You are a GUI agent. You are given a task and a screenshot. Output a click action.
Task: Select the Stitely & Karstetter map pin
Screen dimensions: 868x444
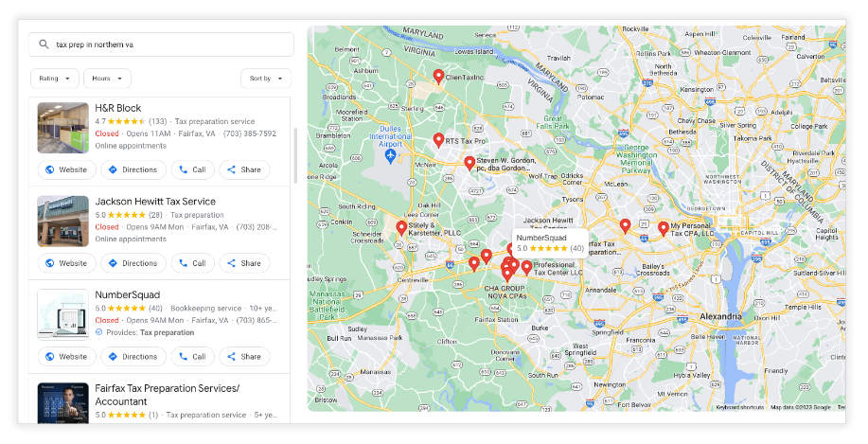(x=402, y=228)
